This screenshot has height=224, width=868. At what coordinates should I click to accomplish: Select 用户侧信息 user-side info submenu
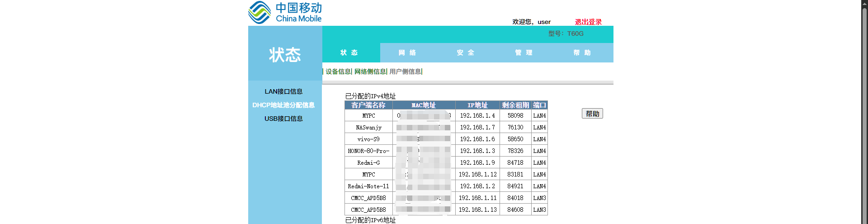click(x=405, y=71)
